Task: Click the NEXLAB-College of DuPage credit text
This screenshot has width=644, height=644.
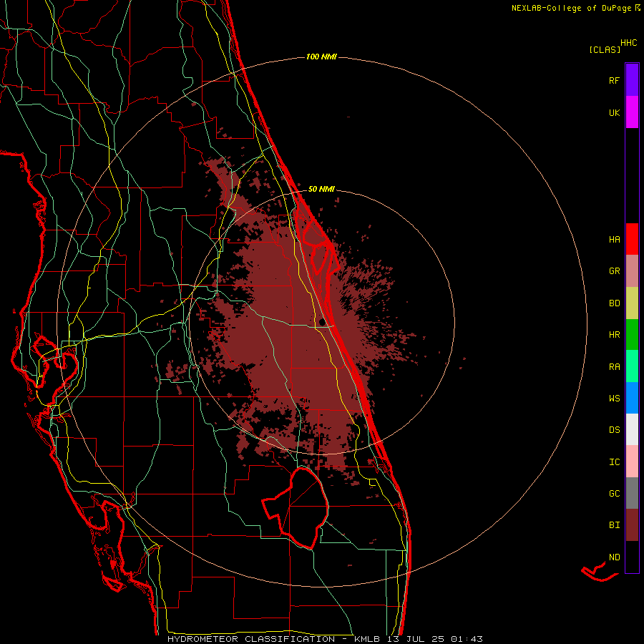Action: (x=571, y=8)
